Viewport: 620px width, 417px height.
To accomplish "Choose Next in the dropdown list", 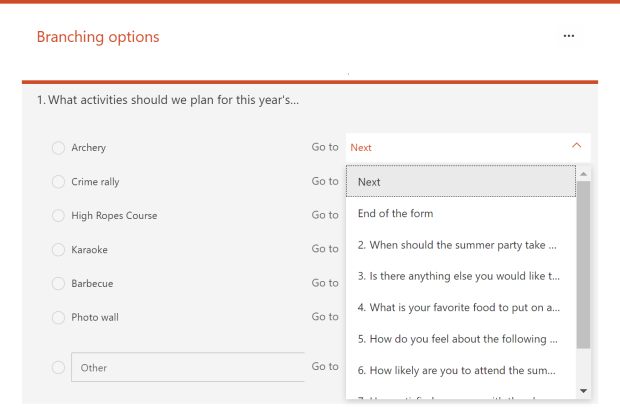I will (x=460, y=182).
